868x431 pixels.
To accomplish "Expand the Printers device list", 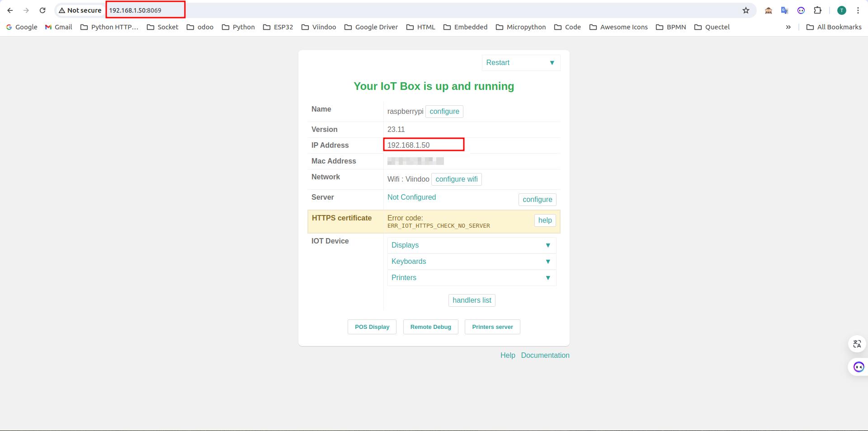I will [x=472, y=278].
